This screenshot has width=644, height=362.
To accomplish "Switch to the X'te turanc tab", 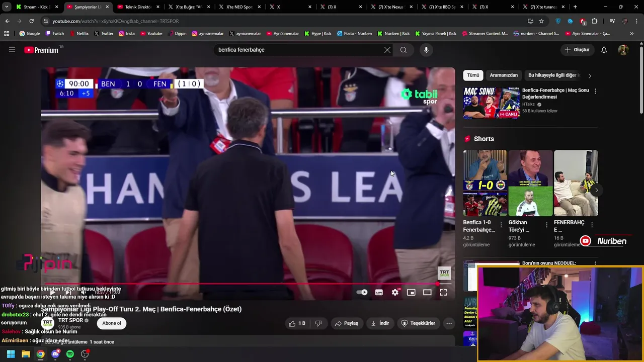I will (544, 7).
